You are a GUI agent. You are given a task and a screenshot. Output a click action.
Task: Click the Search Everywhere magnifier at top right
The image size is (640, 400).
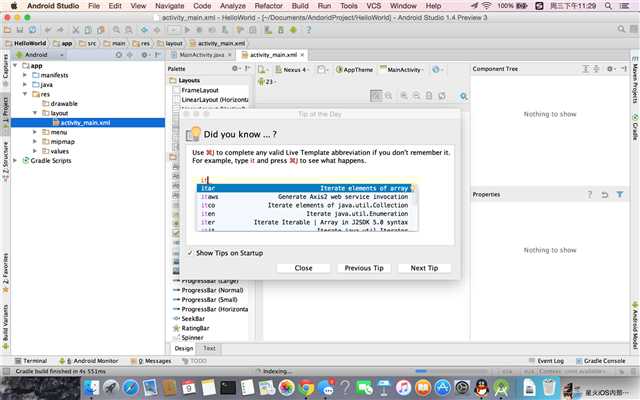[621, 29]
